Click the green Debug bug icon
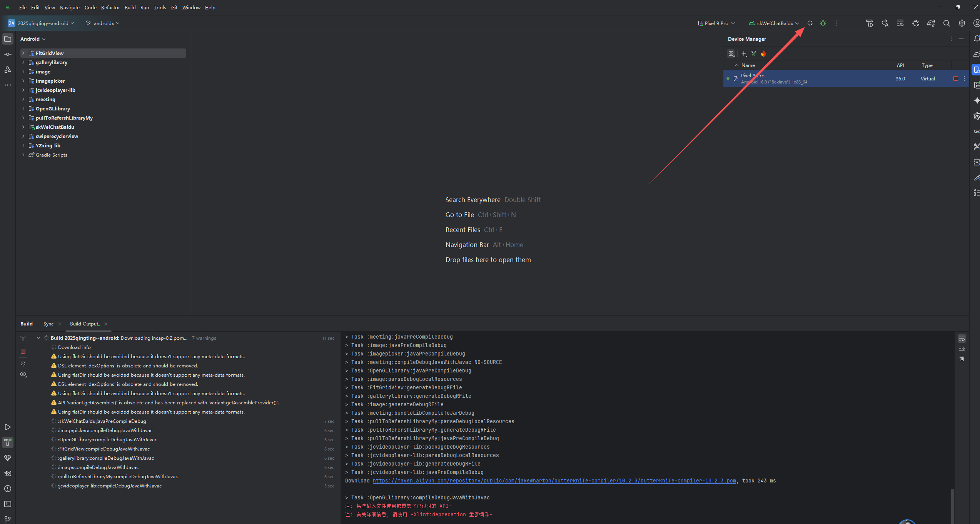This screenshot has width=980, height=524. (x=823, y=23)
